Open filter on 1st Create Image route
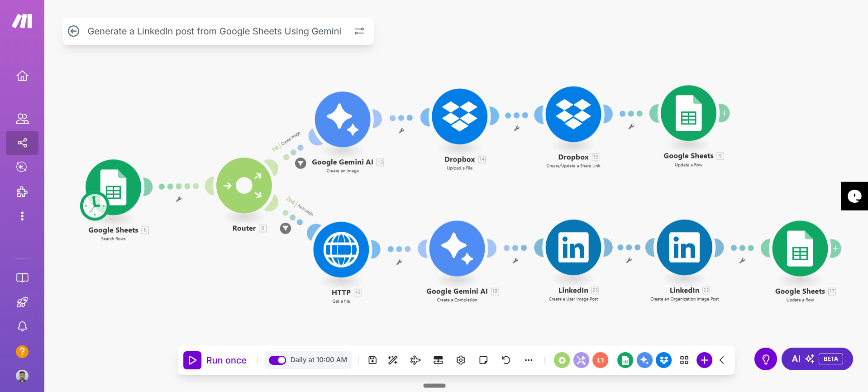 pos(300,163)
